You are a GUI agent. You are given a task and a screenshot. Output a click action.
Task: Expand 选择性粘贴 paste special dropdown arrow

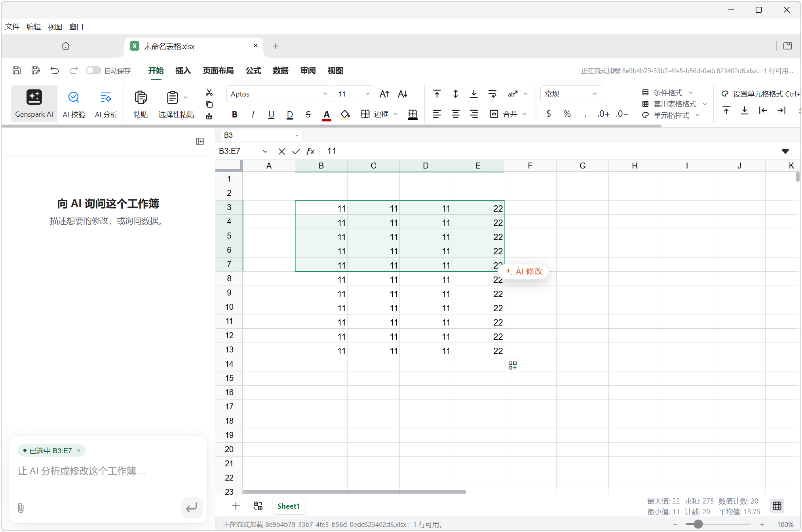point(186,97)
